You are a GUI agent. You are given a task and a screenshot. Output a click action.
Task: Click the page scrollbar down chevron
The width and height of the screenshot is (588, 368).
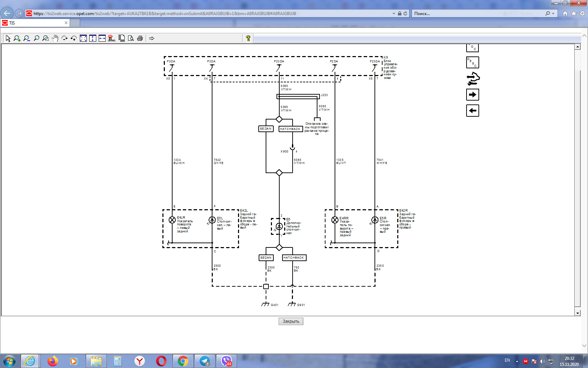[x=584, y=346]
